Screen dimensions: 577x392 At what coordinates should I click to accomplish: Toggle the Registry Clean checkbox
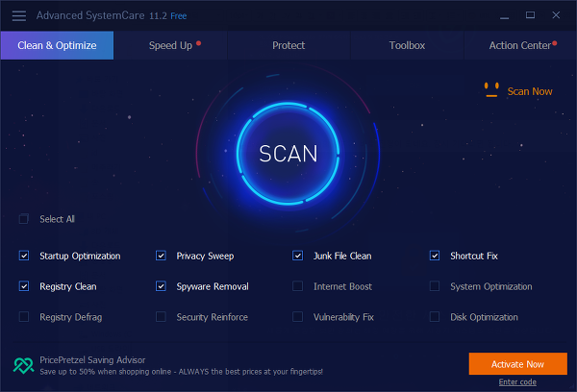click(24, 286)
